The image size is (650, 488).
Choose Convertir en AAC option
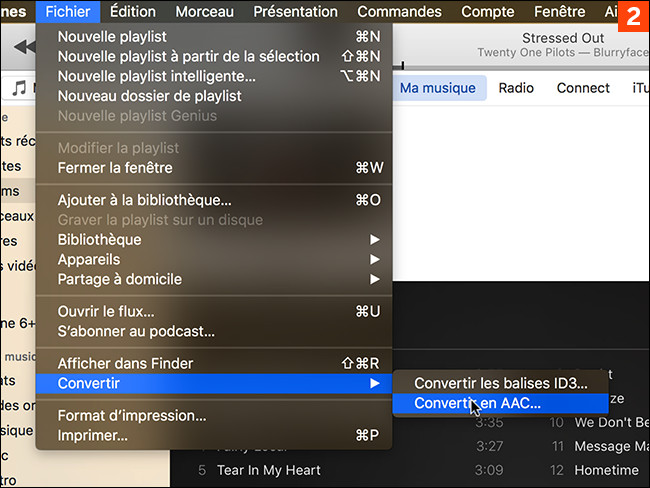coord(478,403)
